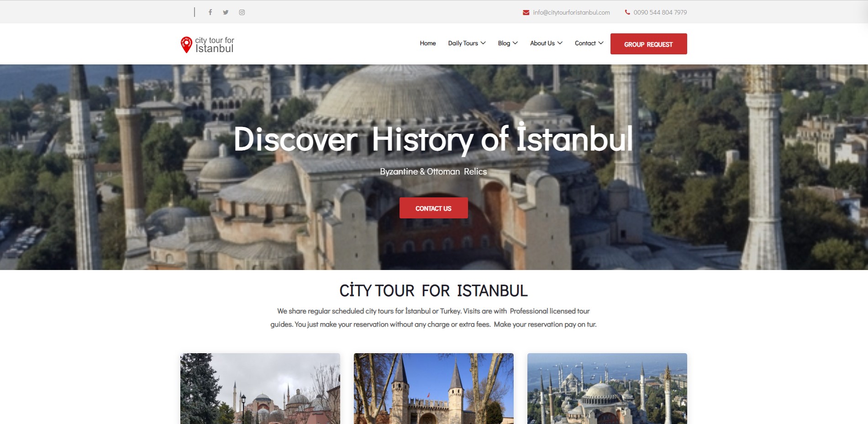Image resolution: width=868 pixels, height=424 pixels.
Task: Open the Facebook social icon
Action: 210,12
